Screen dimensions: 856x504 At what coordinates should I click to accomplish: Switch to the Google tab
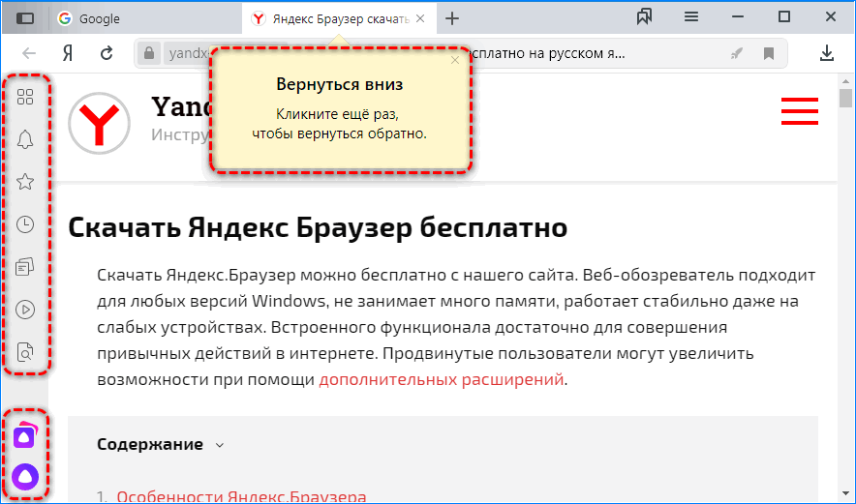pyautogui.click(x=143, y=18)
